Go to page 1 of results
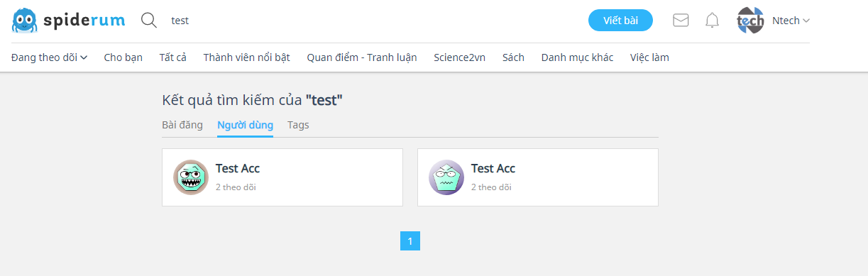868x276 pixels. (x=410, y=241)
